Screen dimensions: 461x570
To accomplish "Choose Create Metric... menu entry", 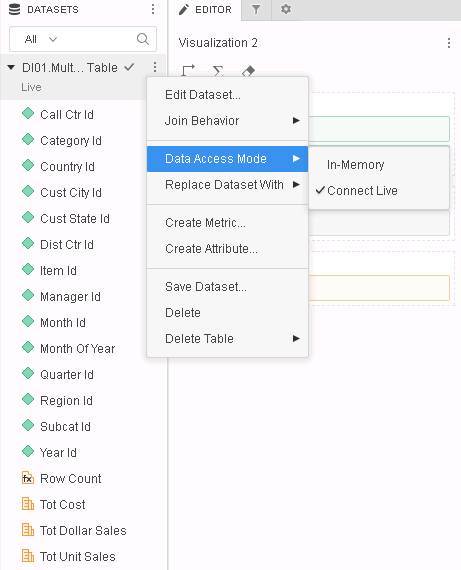I will coord(227,222).
